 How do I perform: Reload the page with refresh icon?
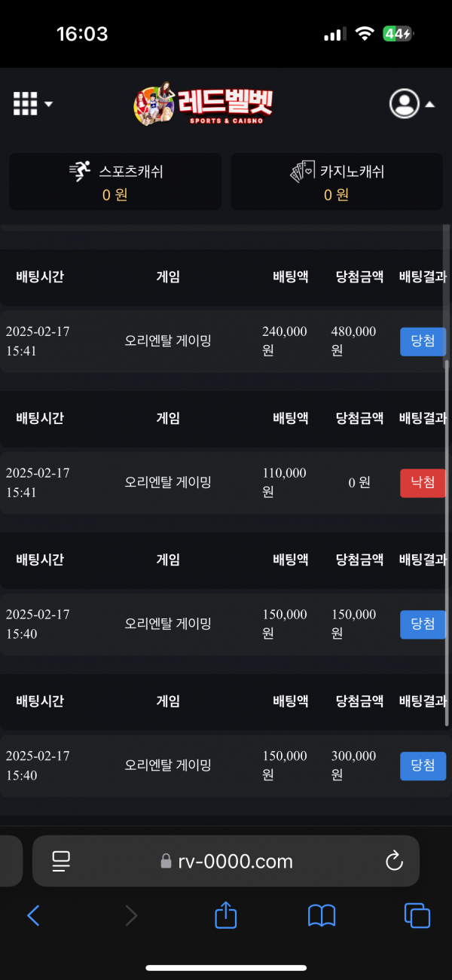click(394, 861)
